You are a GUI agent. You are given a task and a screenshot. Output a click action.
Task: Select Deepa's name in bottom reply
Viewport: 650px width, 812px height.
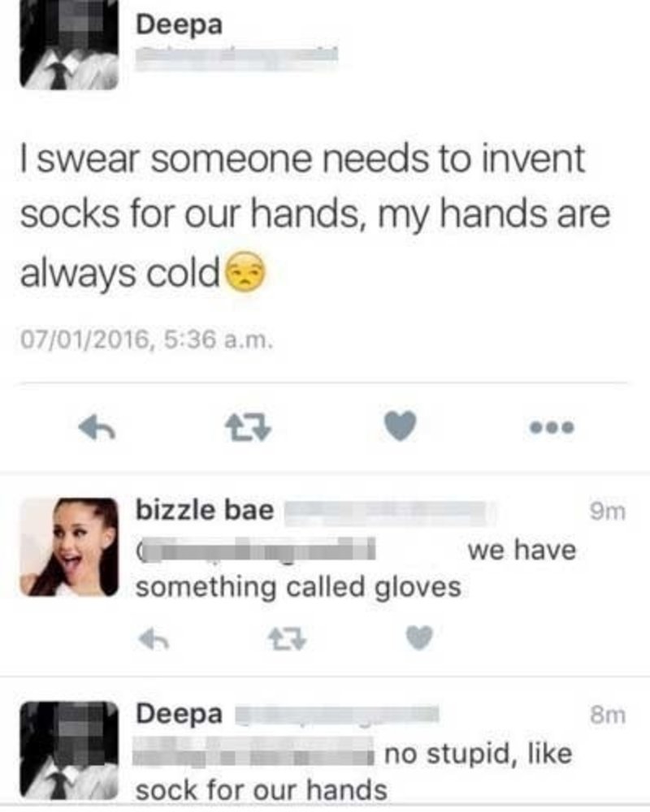(180, 714)
